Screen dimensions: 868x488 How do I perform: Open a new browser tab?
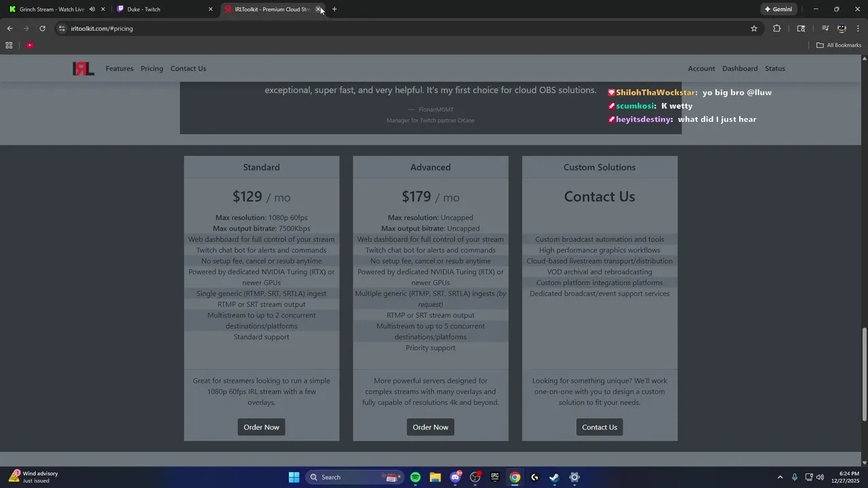click(334, 9)
